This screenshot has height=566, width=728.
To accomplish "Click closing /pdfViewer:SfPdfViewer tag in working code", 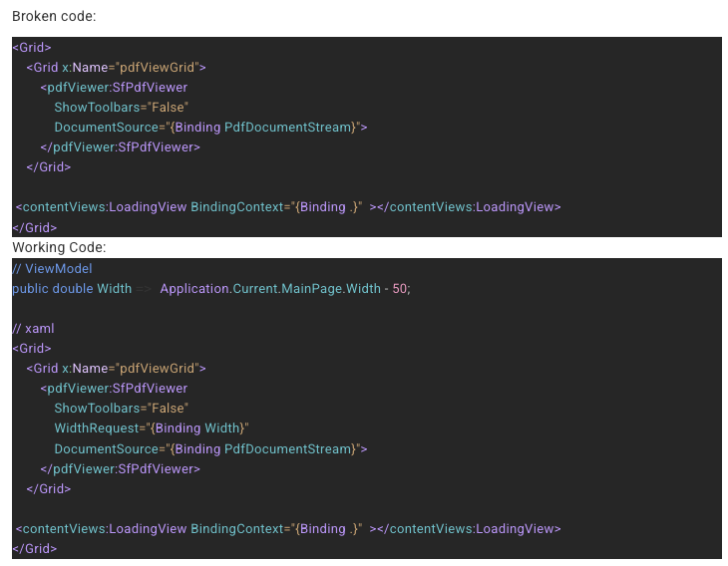I will 120,468.
